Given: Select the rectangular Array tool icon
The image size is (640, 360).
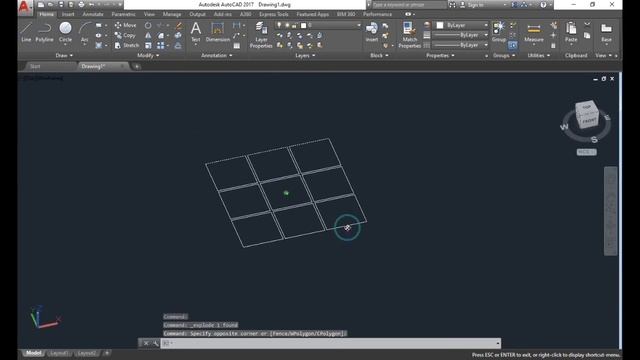Looking at the screenshot, I should point(161,45).
